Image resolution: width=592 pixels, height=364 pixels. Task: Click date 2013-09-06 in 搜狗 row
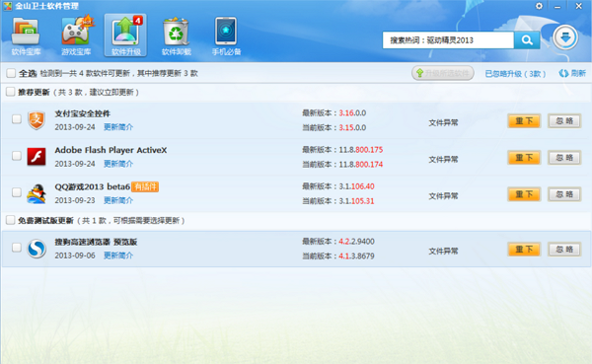[75, 255]
